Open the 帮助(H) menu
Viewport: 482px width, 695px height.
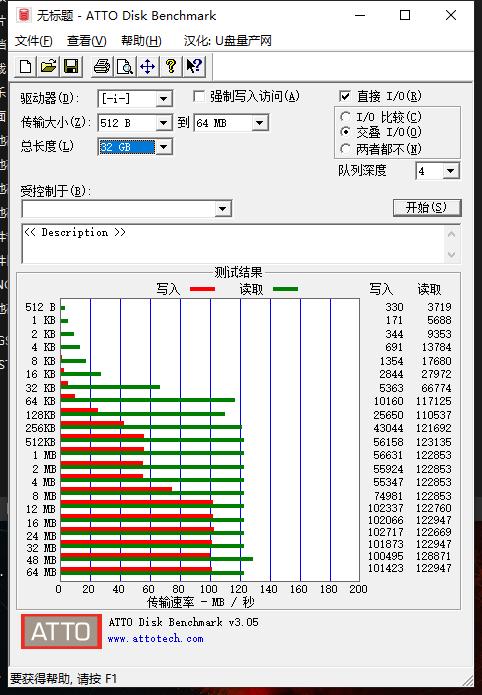click(x=141, y=41)
